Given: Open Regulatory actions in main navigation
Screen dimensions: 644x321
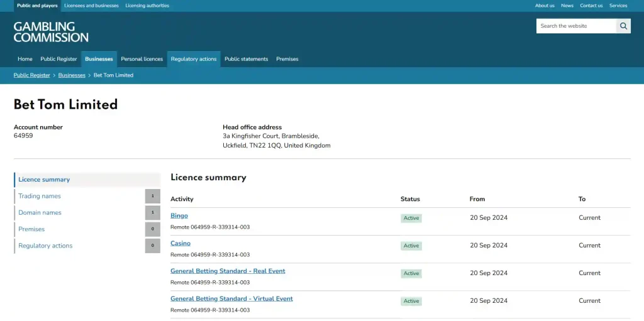Looking at the screenshot, I should click(x=194, y=59).
